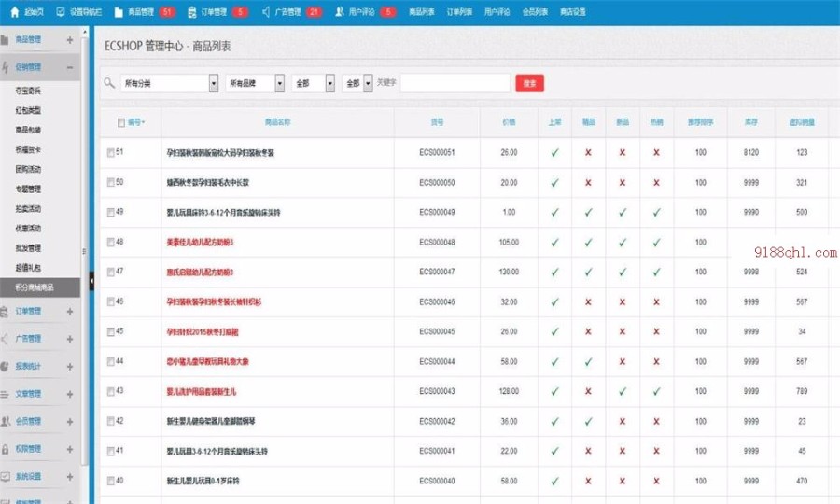The image size is (840, 504).
Task: Click the home icon in top bar
Action: tap(14, 11)
